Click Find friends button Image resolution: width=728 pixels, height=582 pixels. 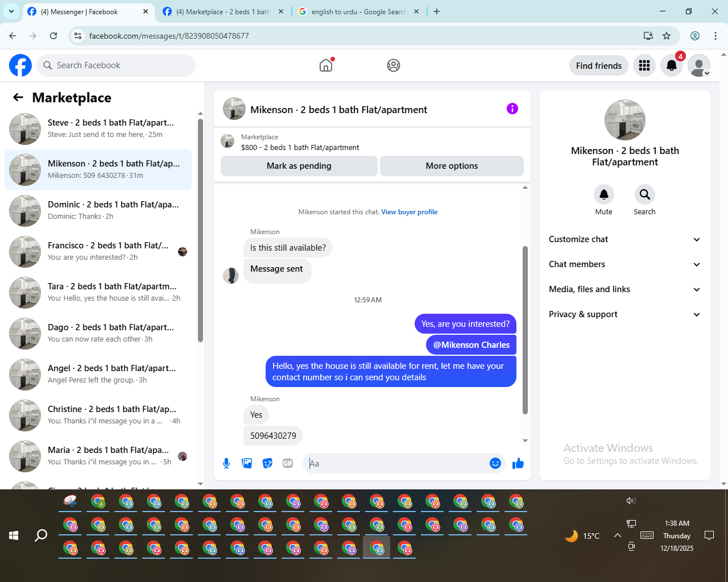[599, 65]
